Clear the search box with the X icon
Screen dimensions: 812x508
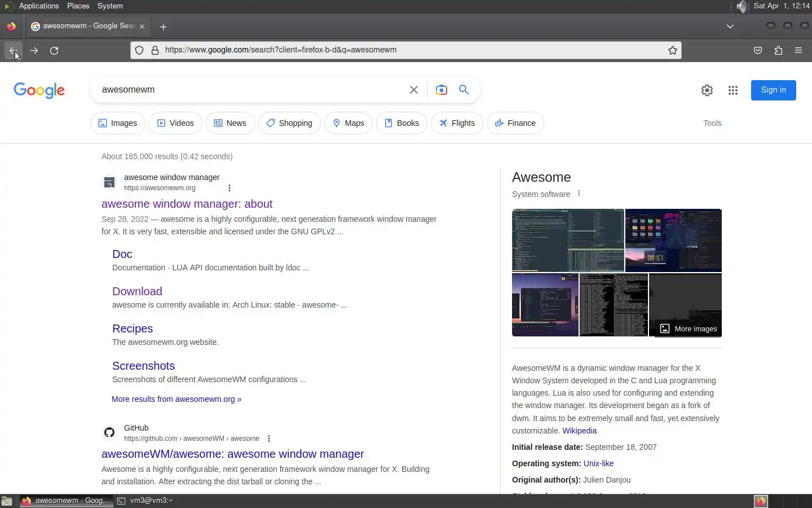413,90
